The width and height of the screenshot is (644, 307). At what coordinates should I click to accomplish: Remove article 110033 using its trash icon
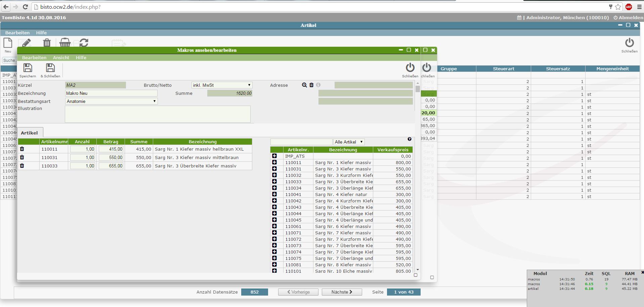(x=22, y=166)
